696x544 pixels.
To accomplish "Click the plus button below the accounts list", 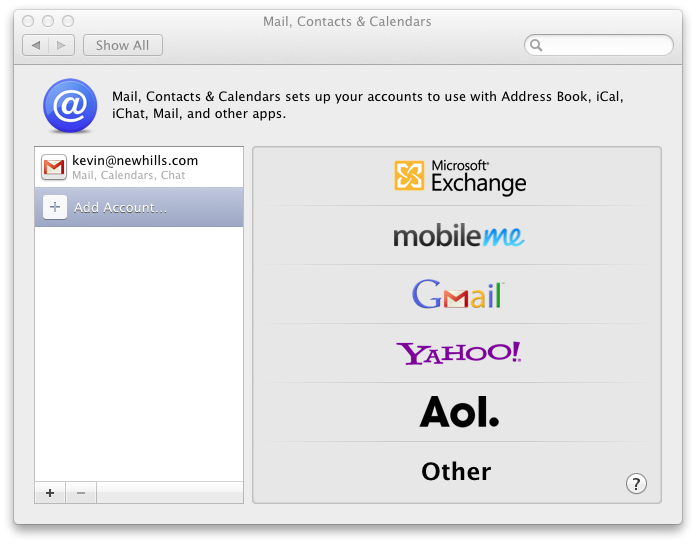I will [x=50, y=493].
